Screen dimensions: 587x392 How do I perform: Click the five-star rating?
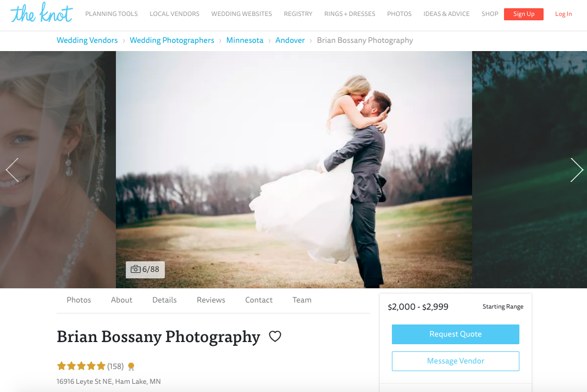[81, 366]
